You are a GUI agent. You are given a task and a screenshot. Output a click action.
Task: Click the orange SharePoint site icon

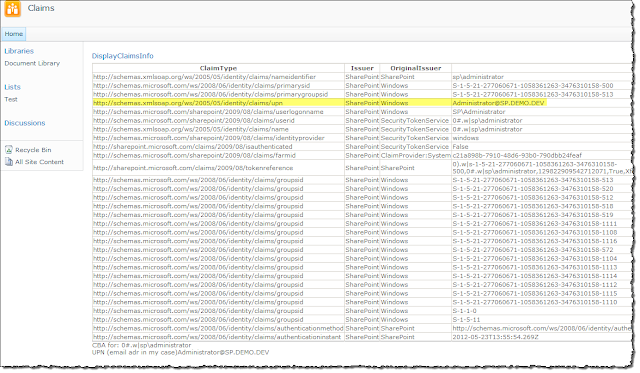[x=13, y=9]
